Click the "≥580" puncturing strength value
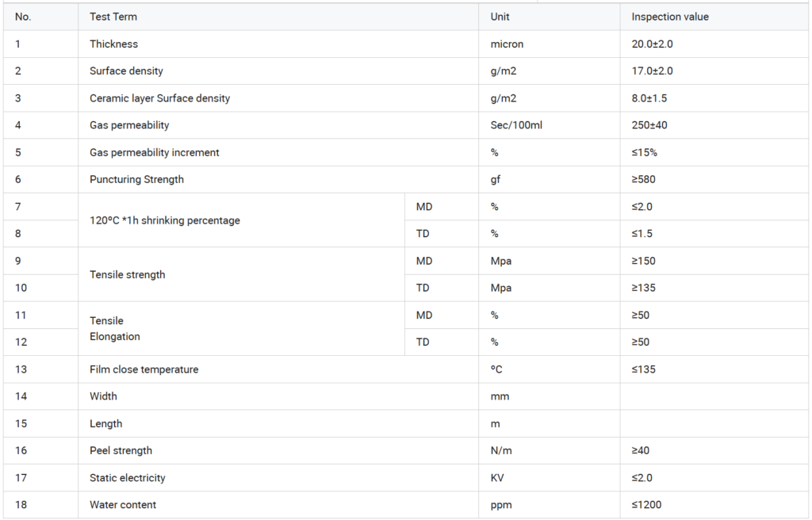This screenshot has height=520, width=812. (645, 179)
